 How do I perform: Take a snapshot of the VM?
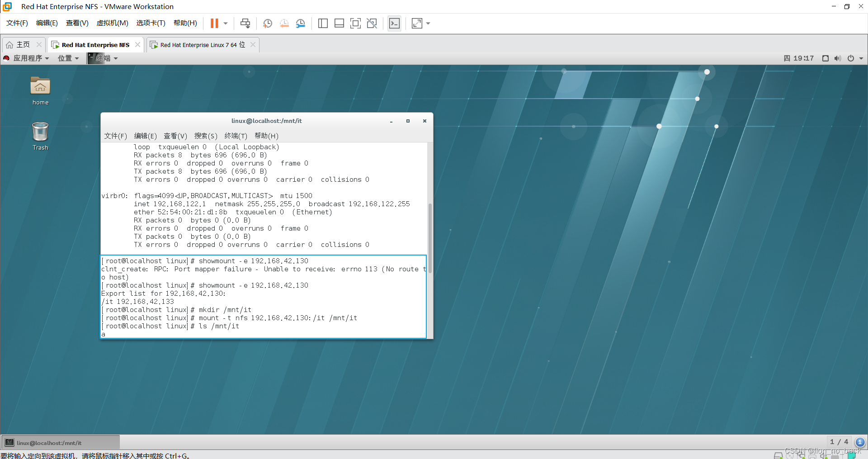point(268,24)
